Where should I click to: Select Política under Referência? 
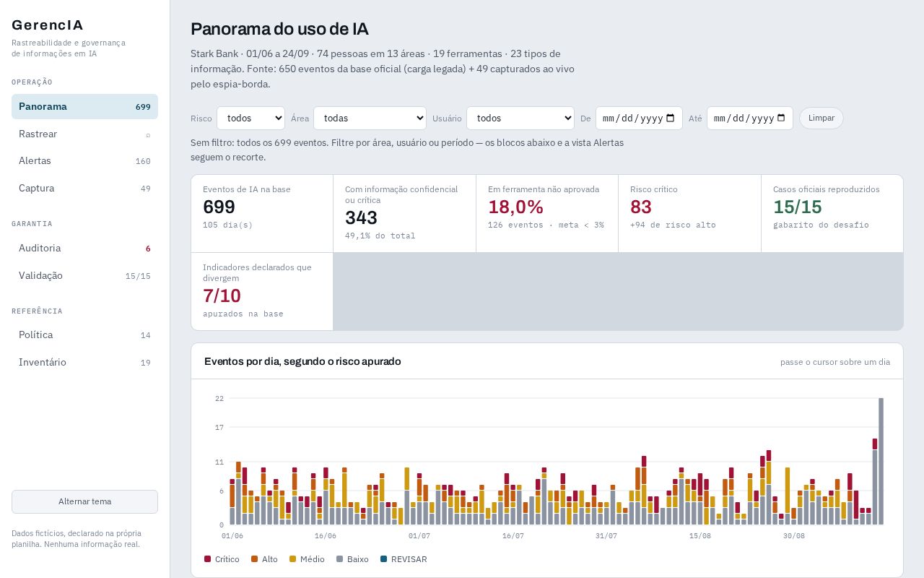point(84,335)
